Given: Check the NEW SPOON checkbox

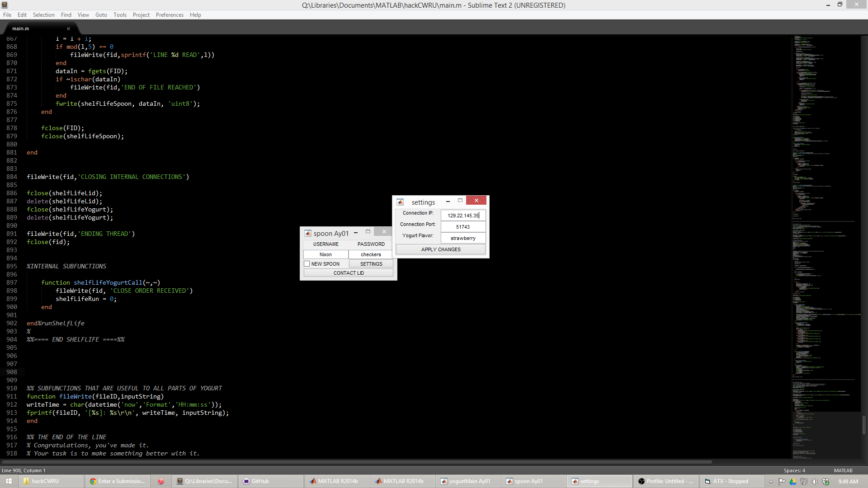Looking at the screenshot, I should 307,264.
